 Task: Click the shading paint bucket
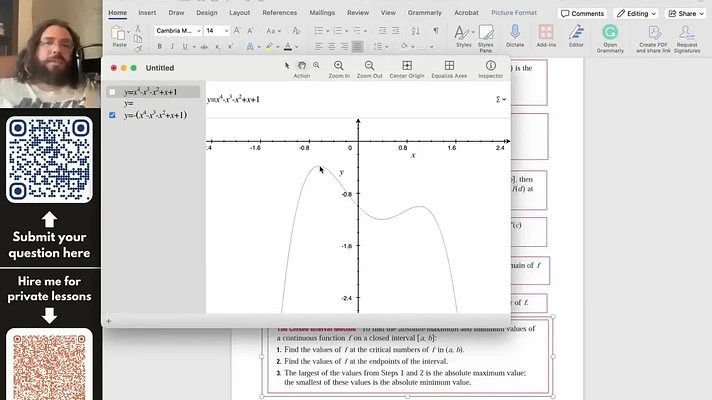click(404, 46)
